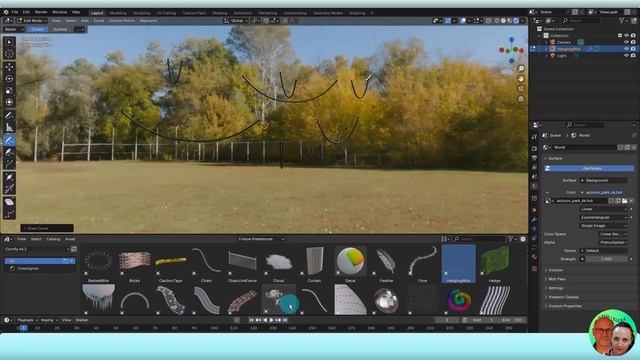Select the Measure tool
Image resolution: width=640 pixels, height=360 pixels.
coord(9,127)
